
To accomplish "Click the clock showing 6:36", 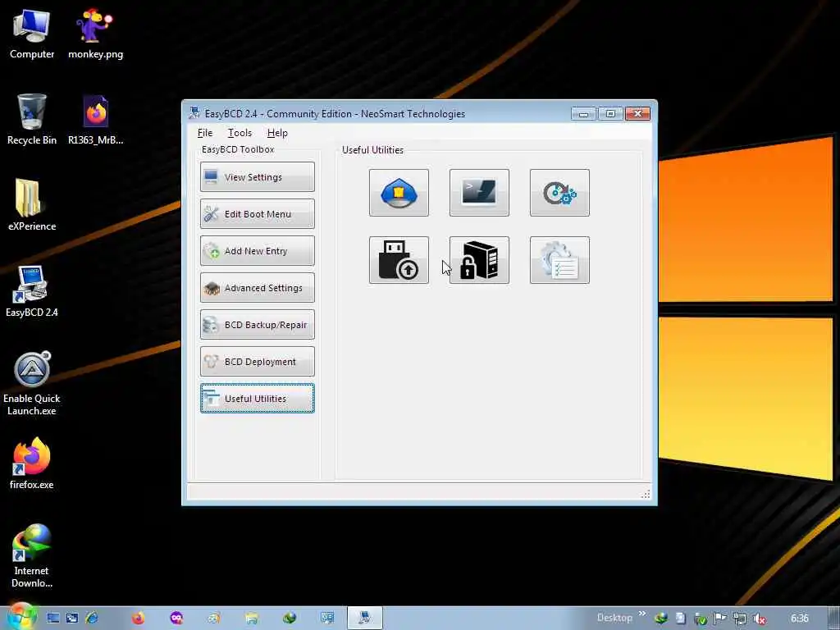I will 799,619.
